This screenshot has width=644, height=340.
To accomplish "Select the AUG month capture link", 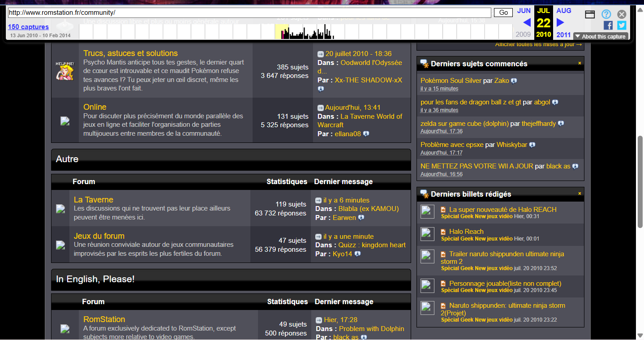I will [x=564, y=10].
